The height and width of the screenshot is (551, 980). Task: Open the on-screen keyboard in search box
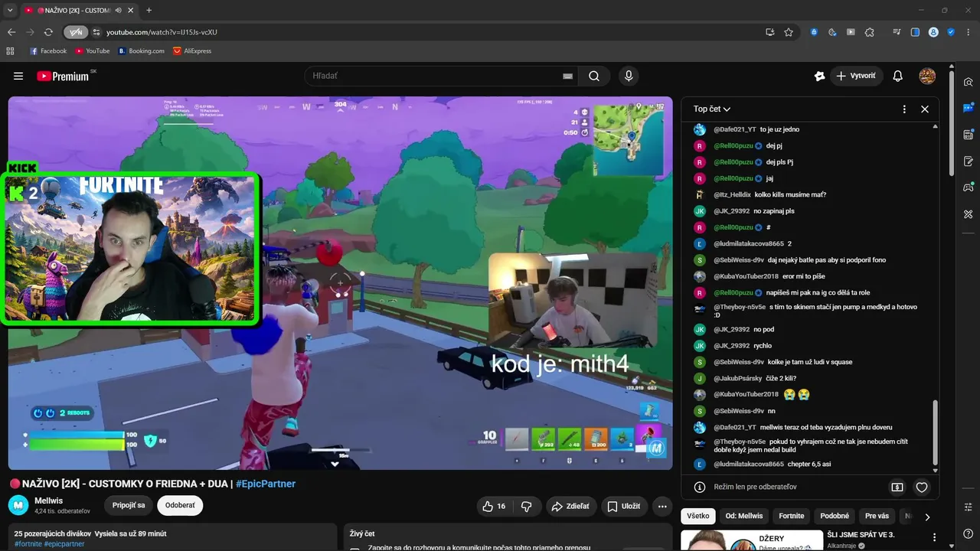(567, 76)
